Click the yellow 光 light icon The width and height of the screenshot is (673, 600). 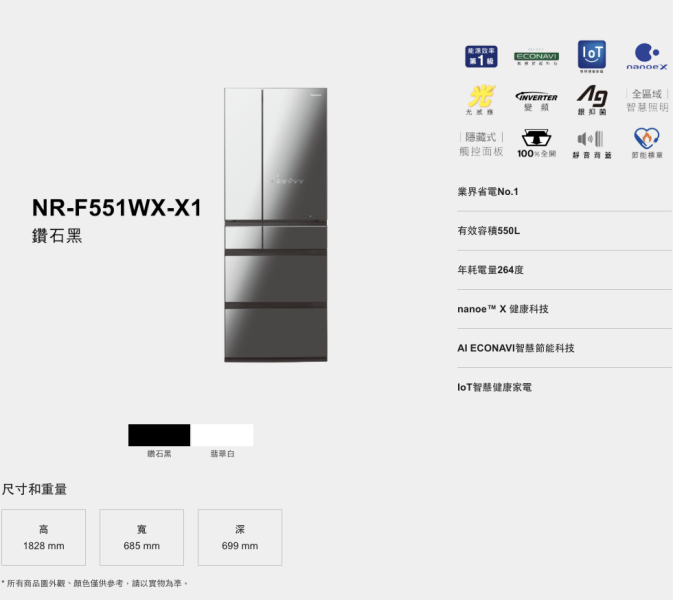[x=481, y=100]
